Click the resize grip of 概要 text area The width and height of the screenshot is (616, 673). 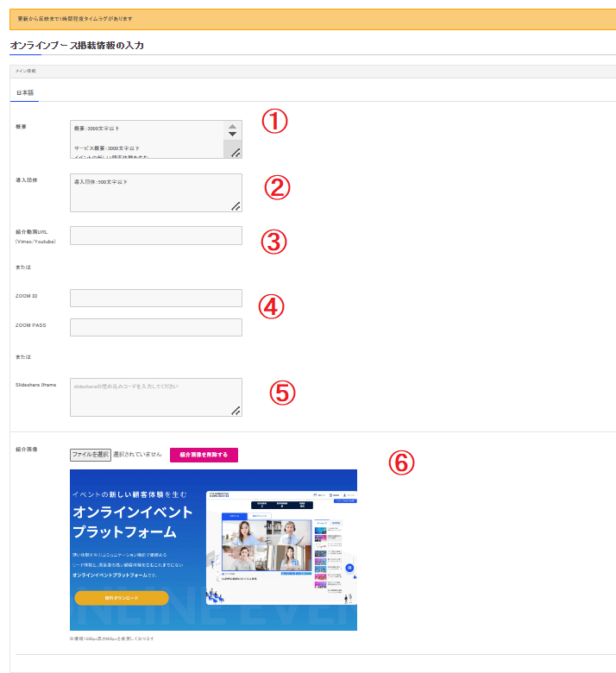coord(236,153)
